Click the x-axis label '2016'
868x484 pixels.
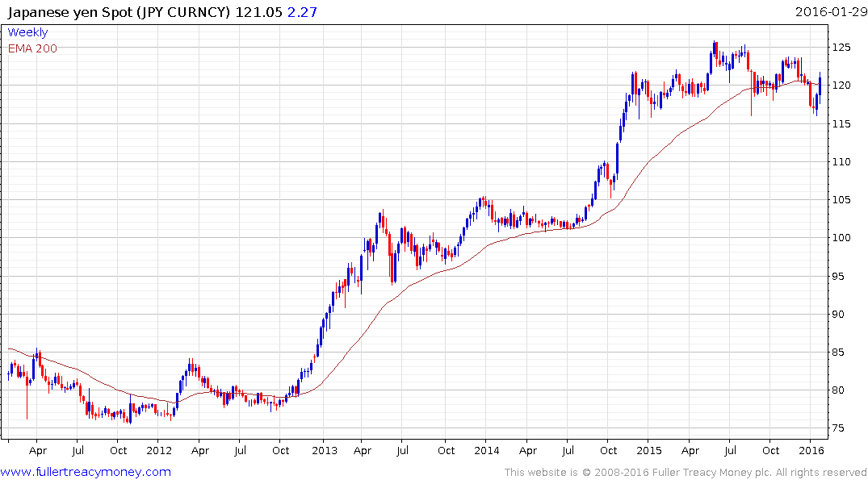click(x=811, y=451)
